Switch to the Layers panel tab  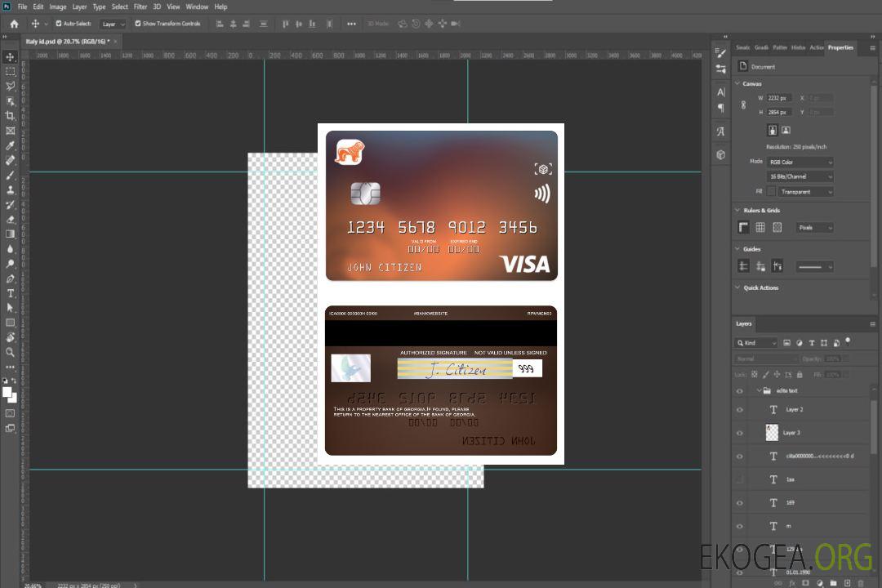tap(744, 323)
